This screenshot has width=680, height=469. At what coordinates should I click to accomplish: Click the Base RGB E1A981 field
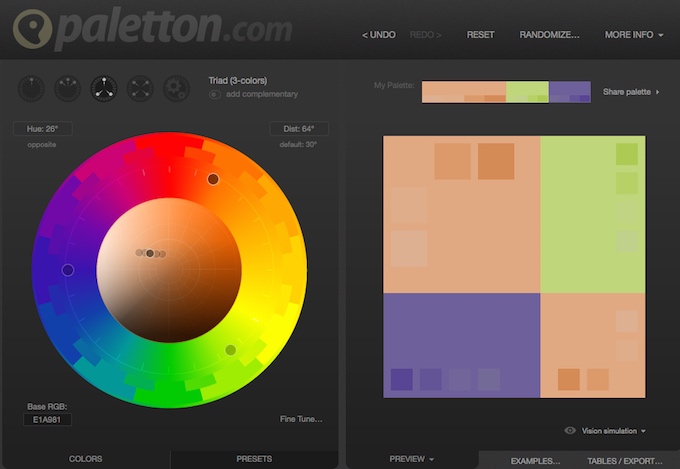[x=47, y=420]
